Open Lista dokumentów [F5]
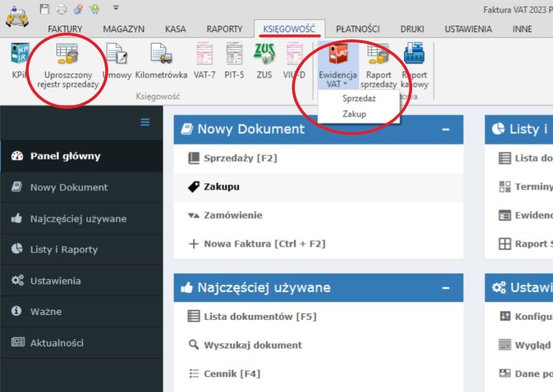This screenshot has height=392, width=553. 259,316
